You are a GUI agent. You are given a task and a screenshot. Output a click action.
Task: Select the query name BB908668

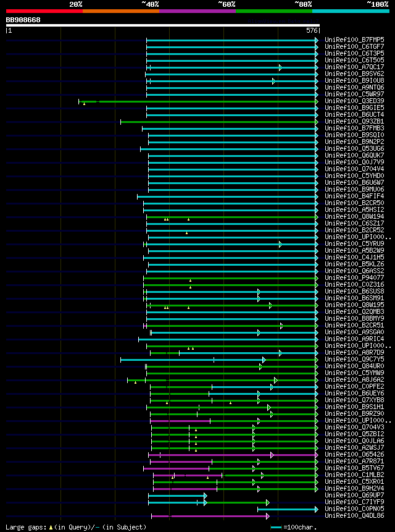(x=23, y=20)
